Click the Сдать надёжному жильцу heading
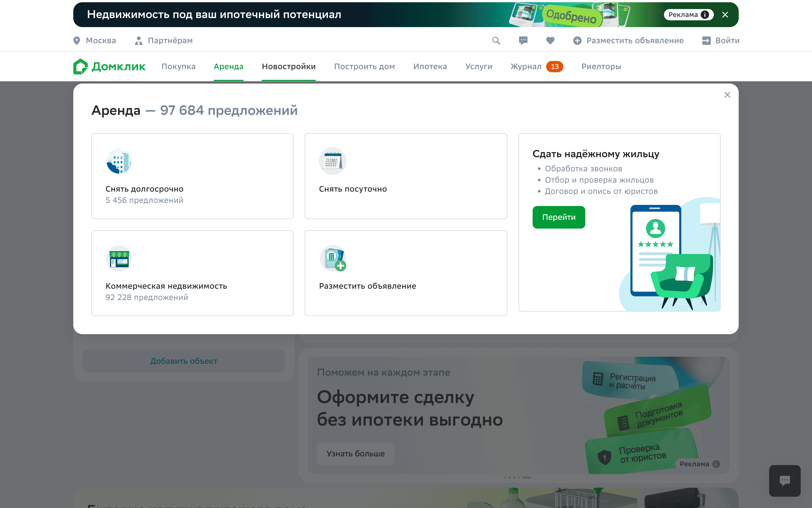 click(595, 154)
